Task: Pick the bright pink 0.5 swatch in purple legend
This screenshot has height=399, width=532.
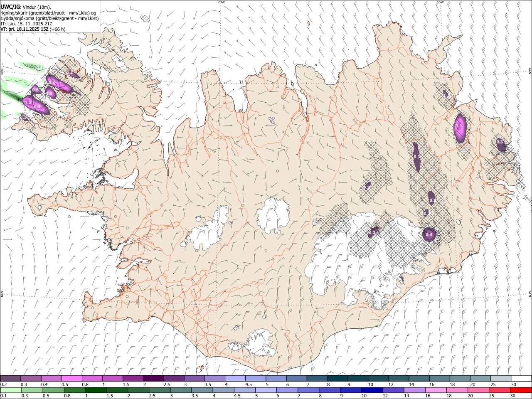Action: coord(71,379)
